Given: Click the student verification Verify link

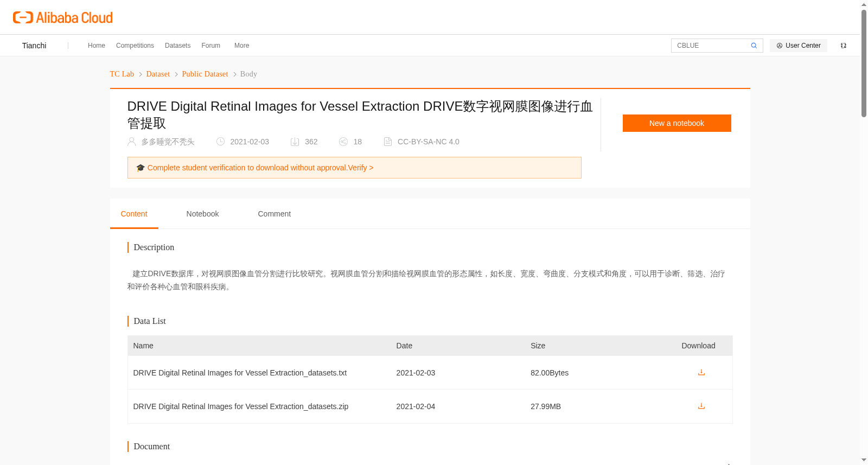Looking at the screenshot, I should point(360,168).
